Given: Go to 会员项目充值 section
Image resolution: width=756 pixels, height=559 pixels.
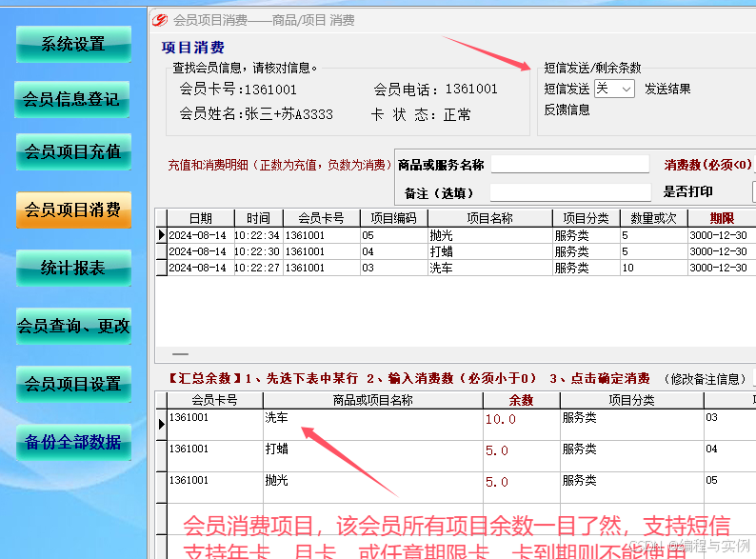Looking at the screenshot, I should [73, 151].
